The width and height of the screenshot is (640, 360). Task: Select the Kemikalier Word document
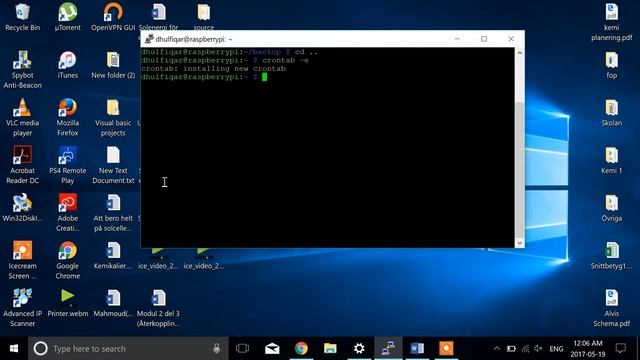click(113, 256)
